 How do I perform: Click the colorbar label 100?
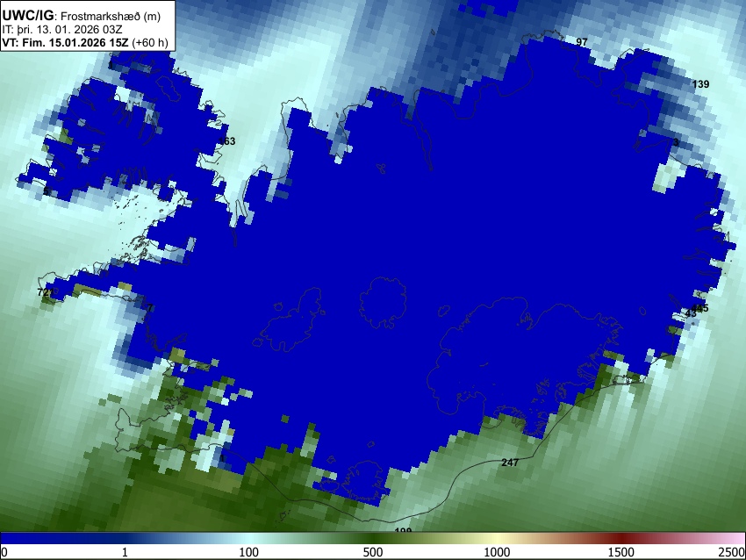tap(248, 552)
